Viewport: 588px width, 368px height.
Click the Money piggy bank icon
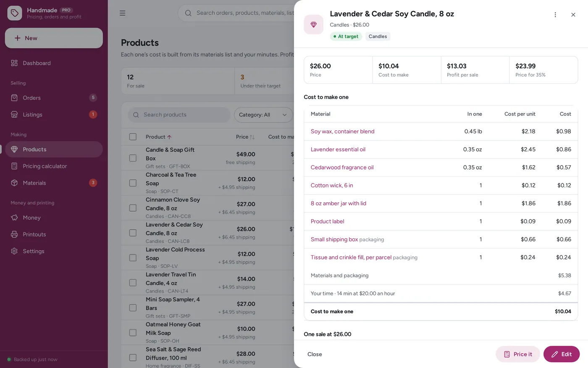tap(14, 217)
